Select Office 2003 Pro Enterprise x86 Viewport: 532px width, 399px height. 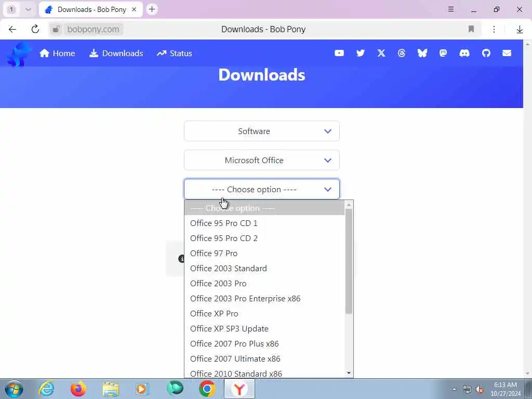[264, 299]
